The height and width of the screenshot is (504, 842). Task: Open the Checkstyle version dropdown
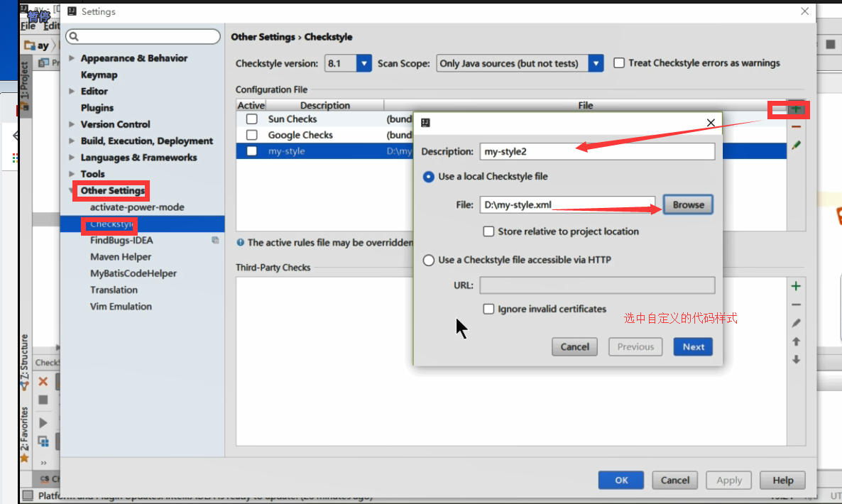point(363,63)
